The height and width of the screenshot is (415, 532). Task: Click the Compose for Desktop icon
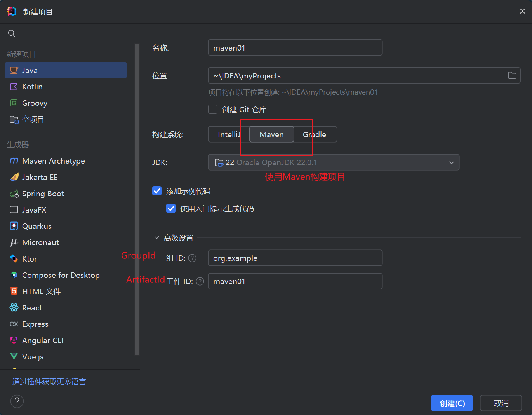14,275
